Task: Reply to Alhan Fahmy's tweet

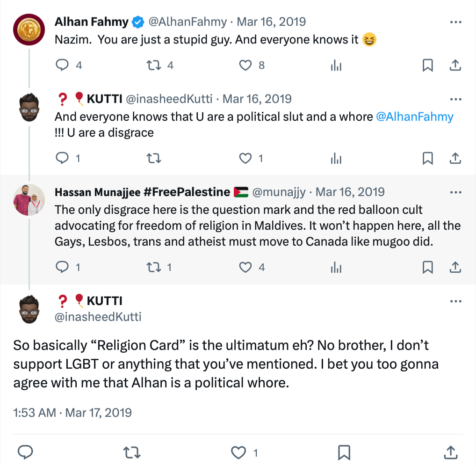Action: tap(62, 66)
